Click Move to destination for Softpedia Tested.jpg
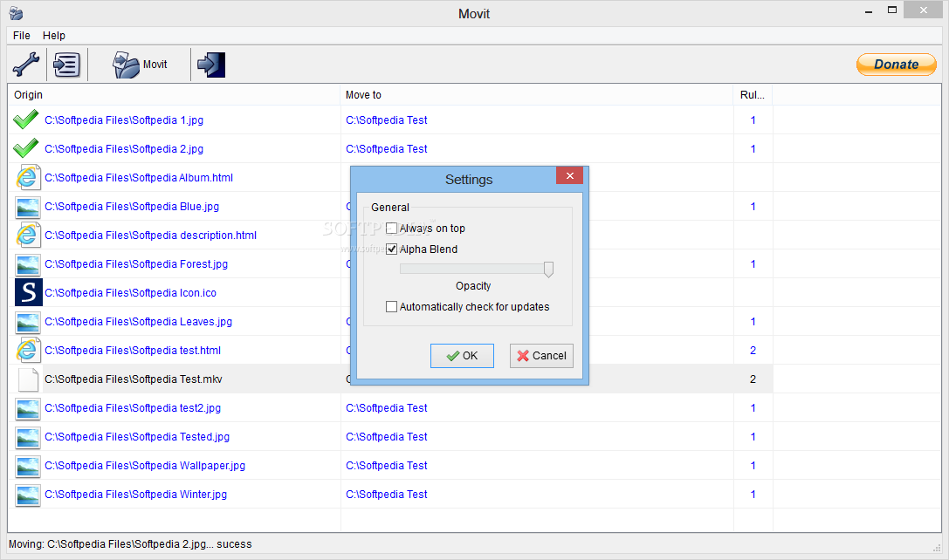This screenshot has height=560, width=949. click(387, 437)
